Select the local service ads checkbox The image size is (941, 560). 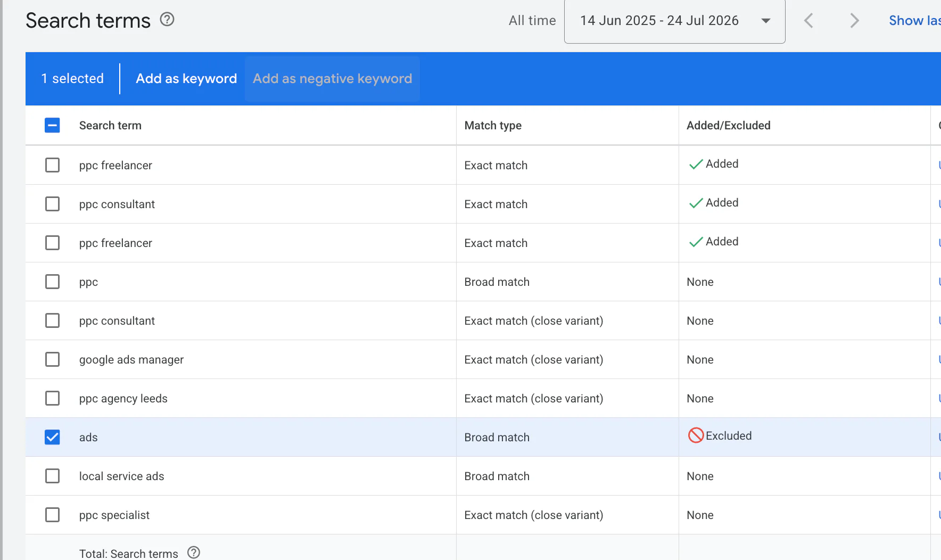click(x=52, y=476)
